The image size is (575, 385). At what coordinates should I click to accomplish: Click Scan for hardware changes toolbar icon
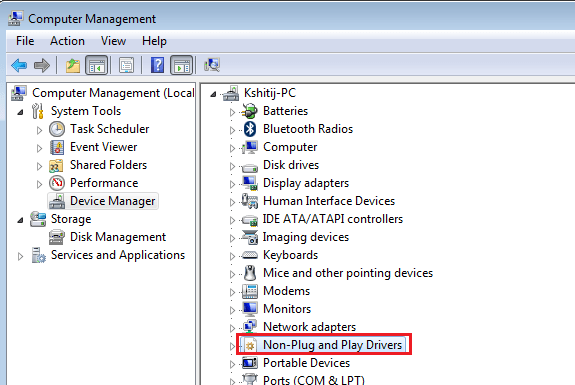tap(212, 66)
